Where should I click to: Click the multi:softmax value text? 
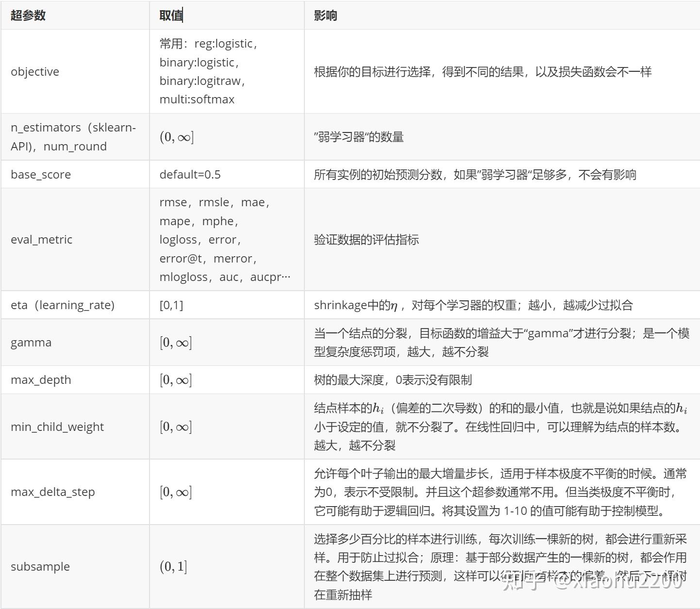[x=196, y=99]
